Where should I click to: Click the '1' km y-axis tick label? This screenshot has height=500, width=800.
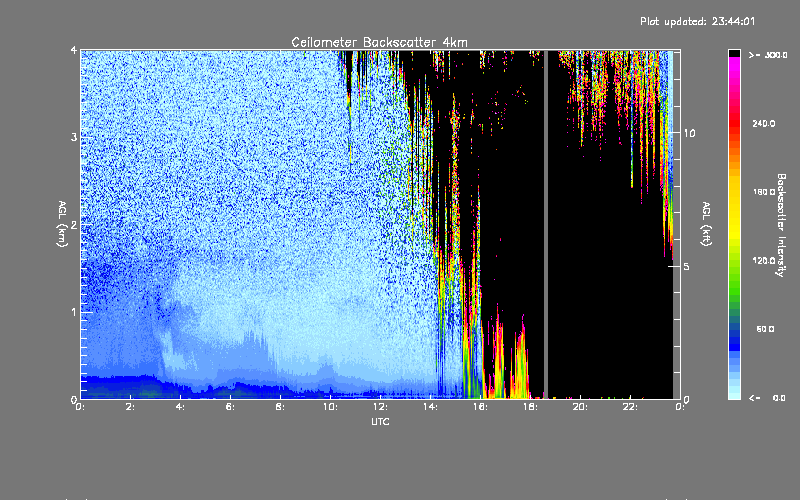click(74, 312)
